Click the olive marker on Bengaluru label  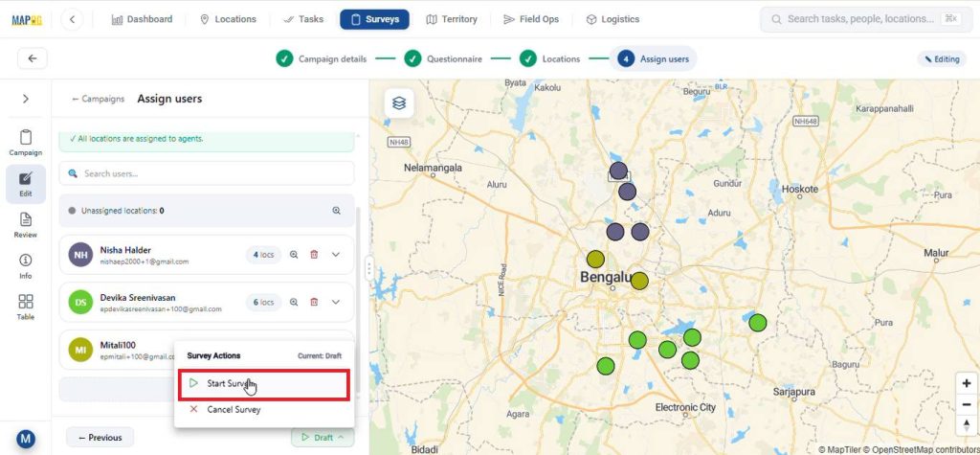(x=639, y=281)
